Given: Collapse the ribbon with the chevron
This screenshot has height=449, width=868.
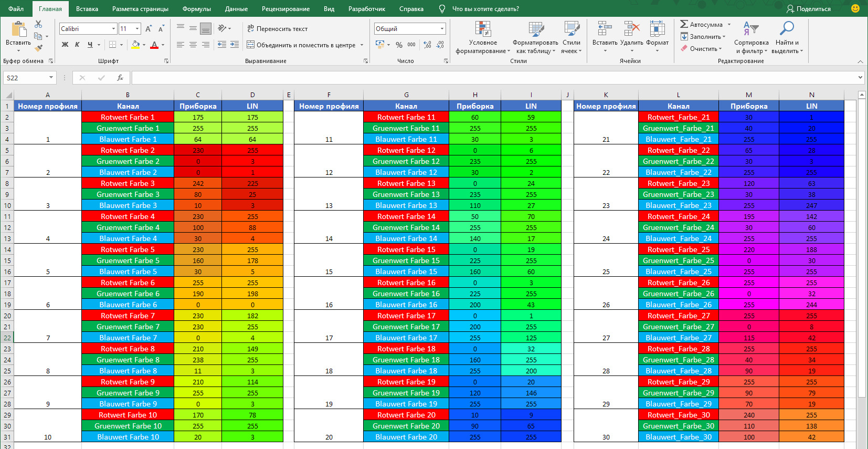Looking at the screenshot, I should 860,61.
